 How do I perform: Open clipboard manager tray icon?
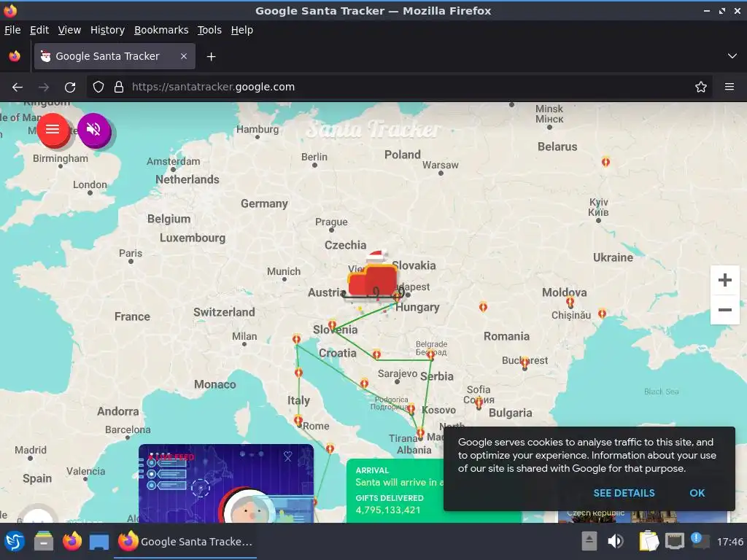pyautogui.click(x=649, y=541)
